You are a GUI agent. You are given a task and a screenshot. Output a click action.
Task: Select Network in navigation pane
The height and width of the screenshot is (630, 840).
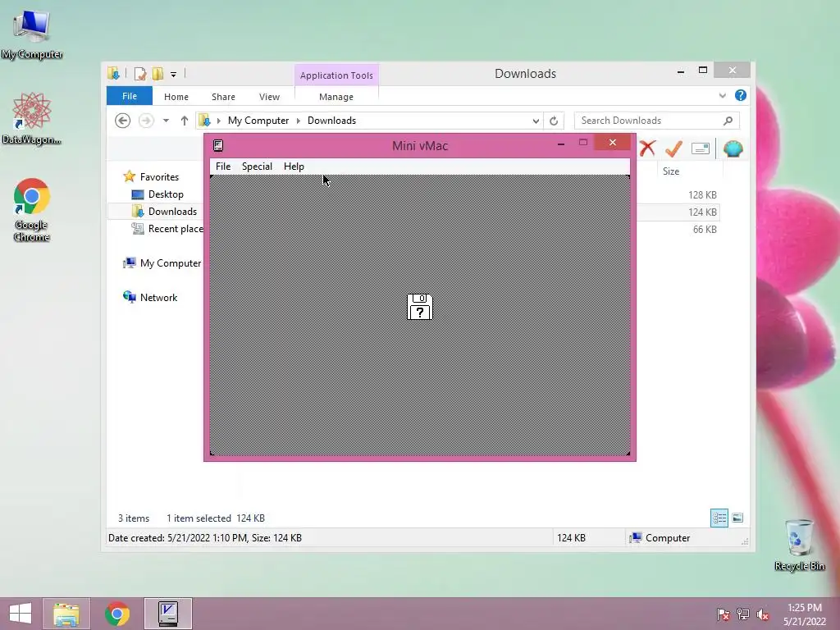click(158, 297)
